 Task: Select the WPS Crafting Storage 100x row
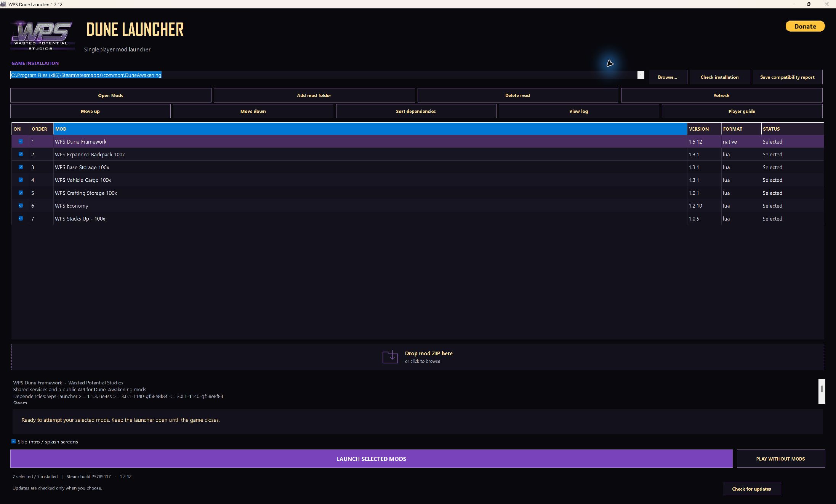click(x=418, y=193)
